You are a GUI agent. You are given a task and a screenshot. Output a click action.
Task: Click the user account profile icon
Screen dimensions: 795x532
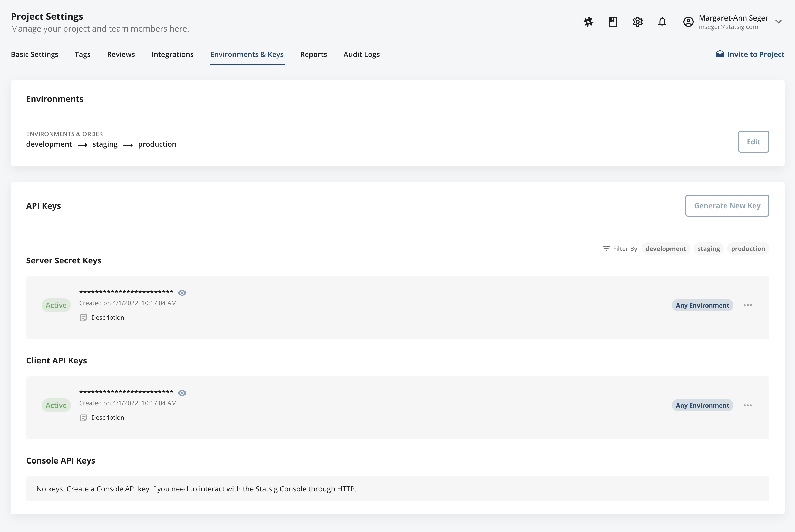coord(689,21)
